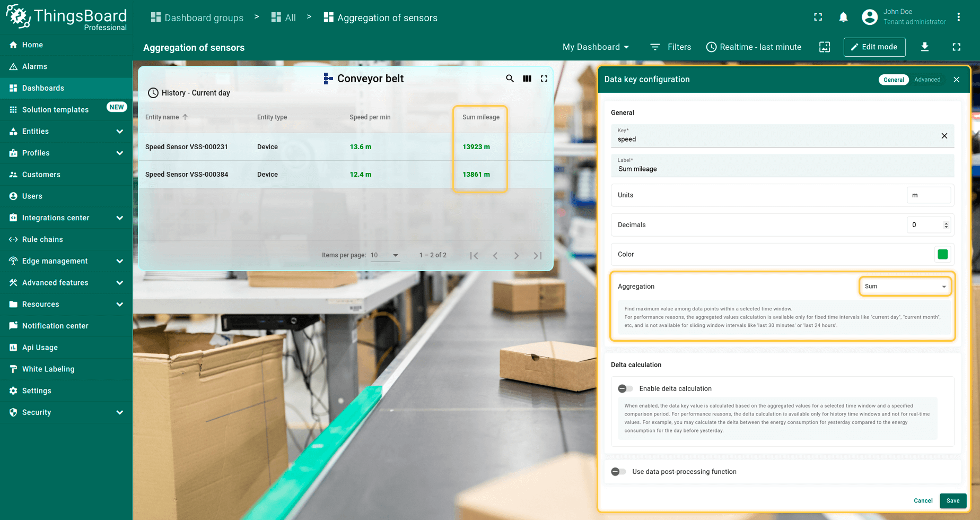Save the data key configuration

click(x=952, y=500)
